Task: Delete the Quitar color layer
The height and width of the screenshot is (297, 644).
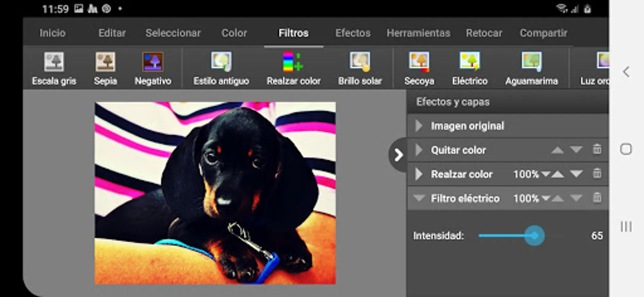Action: click(597, 149)
